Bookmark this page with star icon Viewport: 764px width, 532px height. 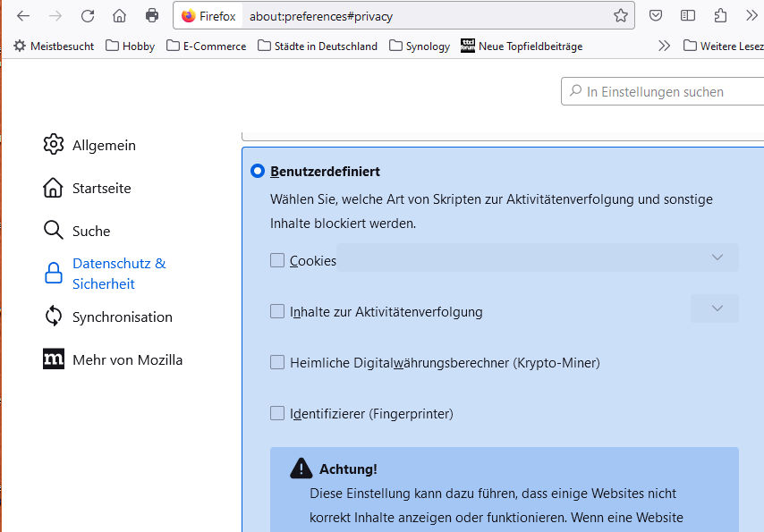click(620, 16)
